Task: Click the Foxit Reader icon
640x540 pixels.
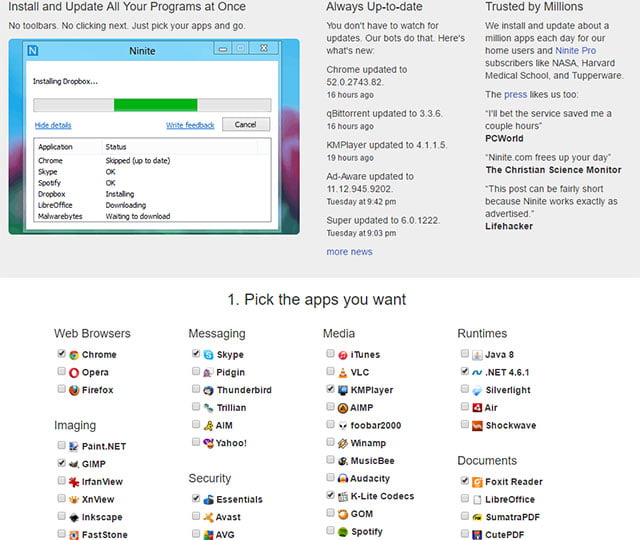Action: pyautogui.click(x=478, y=481)
